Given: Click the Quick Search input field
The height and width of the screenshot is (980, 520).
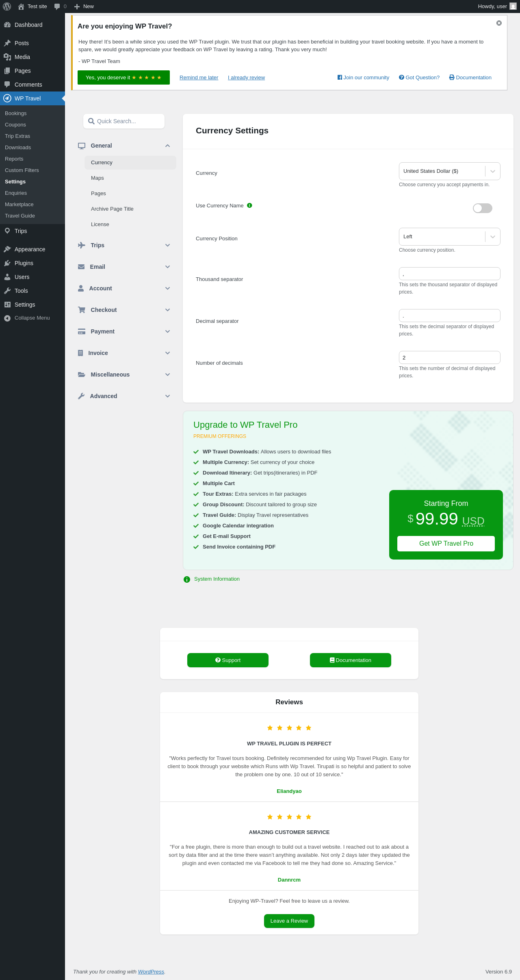Looking at the screenshot, I should click(124, 121).
